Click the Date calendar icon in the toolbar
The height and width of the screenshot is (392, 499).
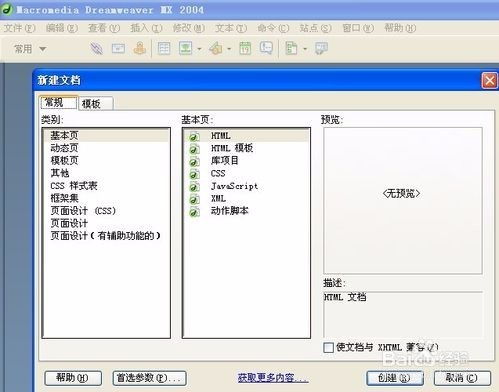tap(245, 49)
